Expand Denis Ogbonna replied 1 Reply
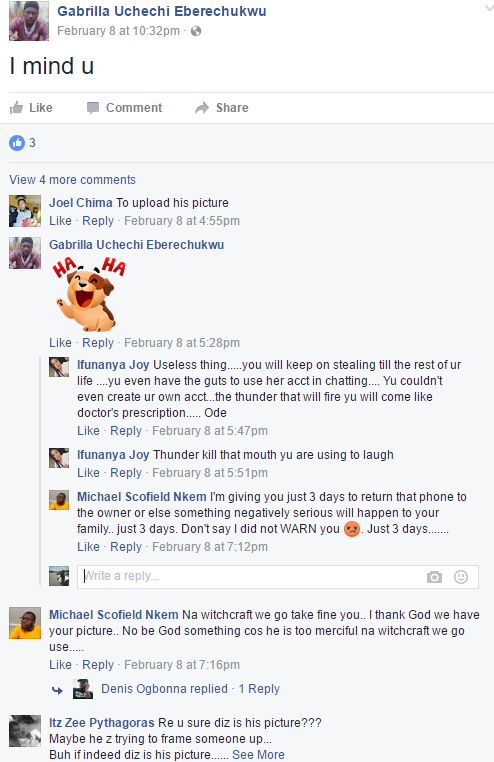This screenshot has height=762, width=494. coord(190,689)
